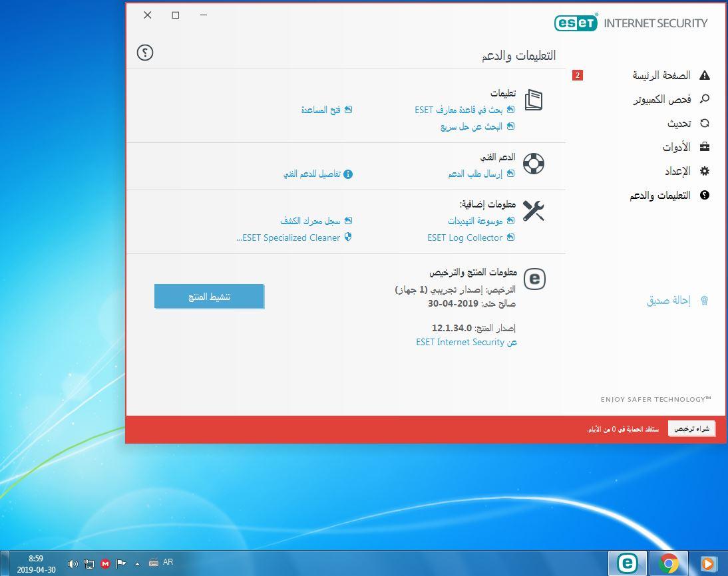Click the ESET 'e' product information icon
Viewport: 728px width, 576px height.
534,279
